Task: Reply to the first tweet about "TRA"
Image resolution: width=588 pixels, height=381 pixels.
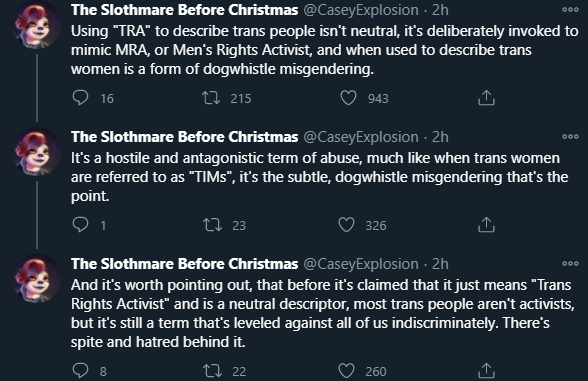Action: point(80,98)
